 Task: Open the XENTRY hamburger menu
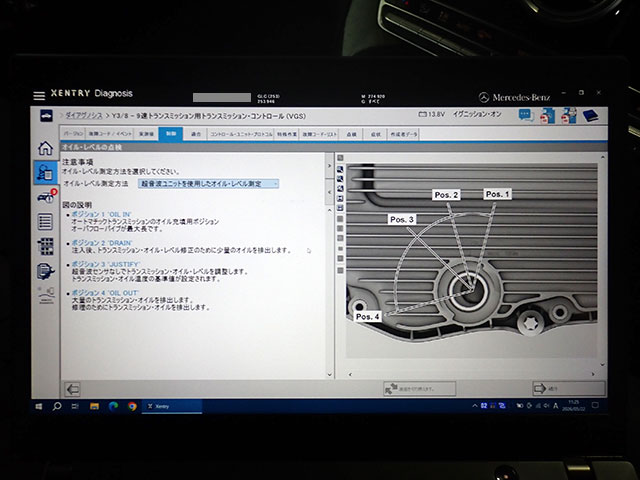(39, 96)
